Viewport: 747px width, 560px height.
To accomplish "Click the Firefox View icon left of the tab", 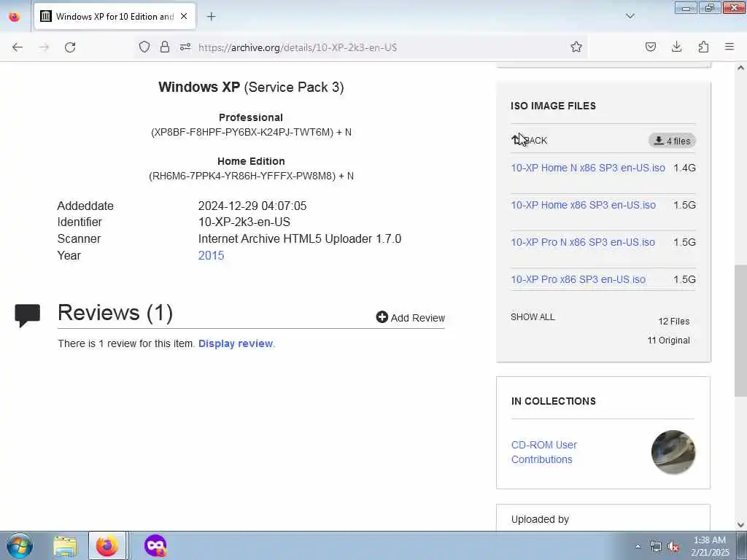I will coord(15,17).
